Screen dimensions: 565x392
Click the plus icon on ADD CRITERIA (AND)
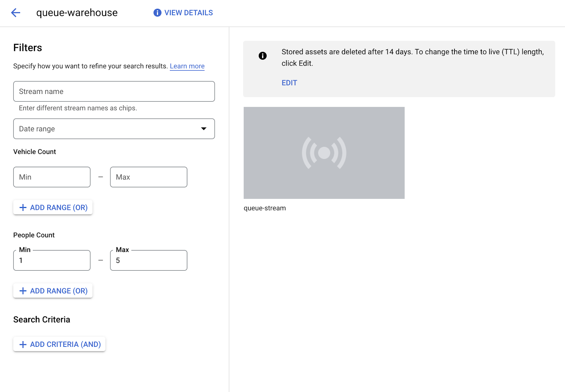(23, 345)
